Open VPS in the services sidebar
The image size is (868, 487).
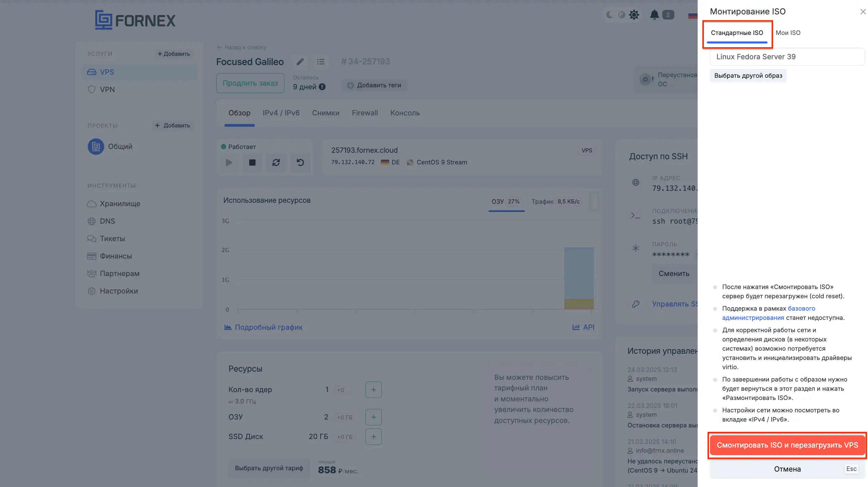click(140, 72)
